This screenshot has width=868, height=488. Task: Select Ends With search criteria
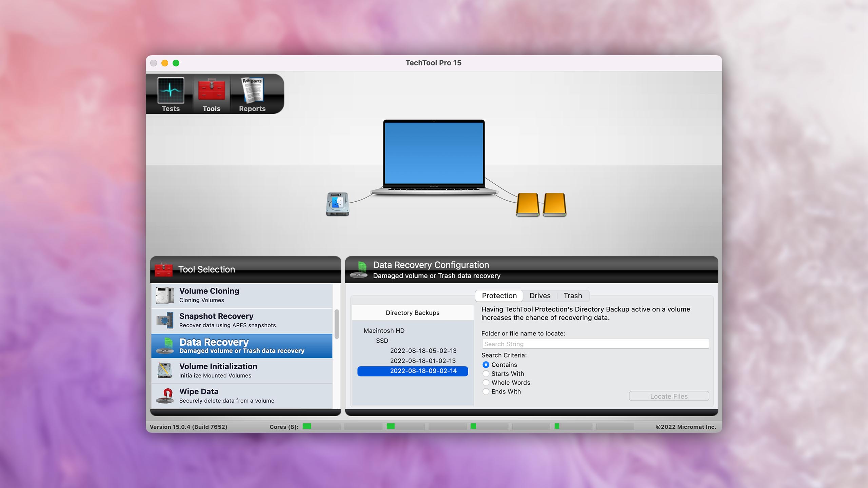pos(486,391)
